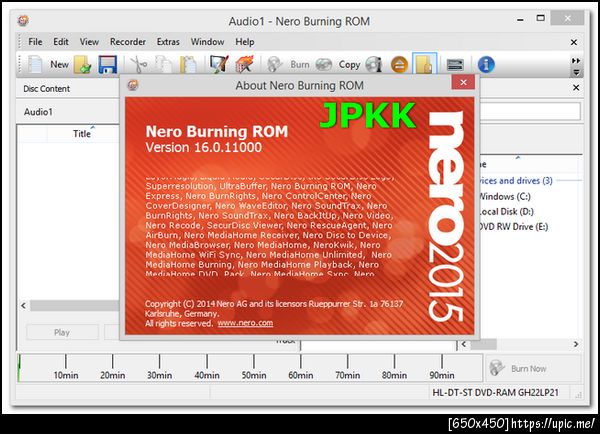Open the View menu

[89, 42]
